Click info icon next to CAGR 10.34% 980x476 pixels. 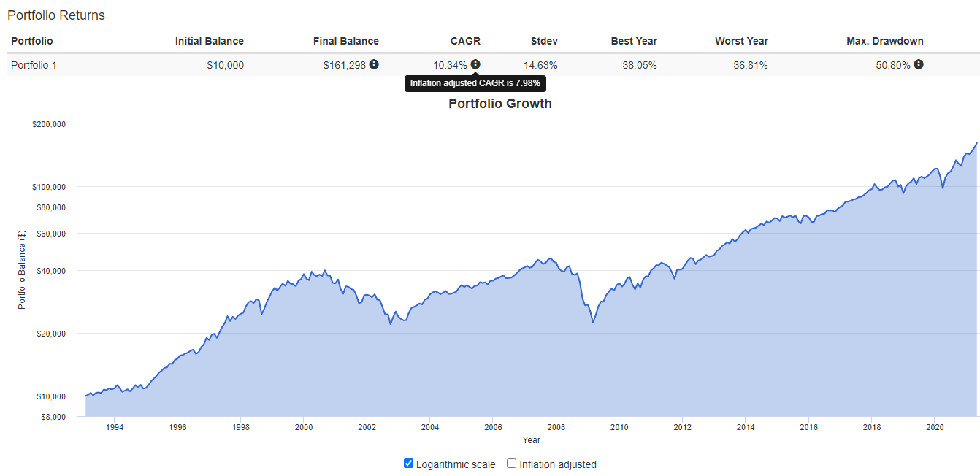point(475,64)
